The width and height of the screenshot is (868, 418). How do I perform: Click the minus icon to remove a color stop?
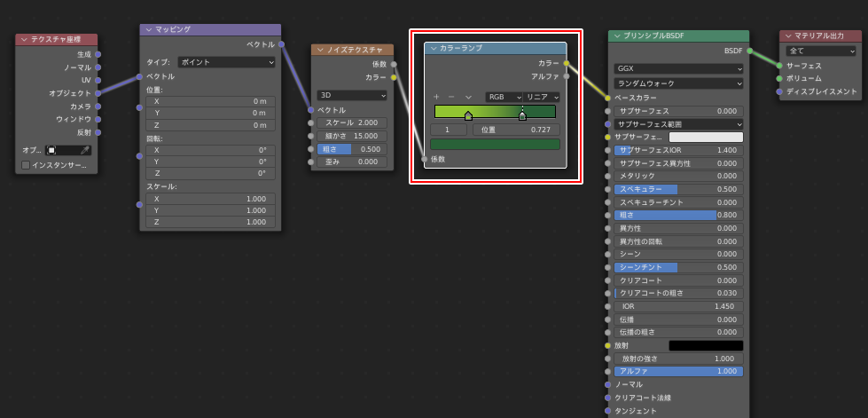pos(451,97)
